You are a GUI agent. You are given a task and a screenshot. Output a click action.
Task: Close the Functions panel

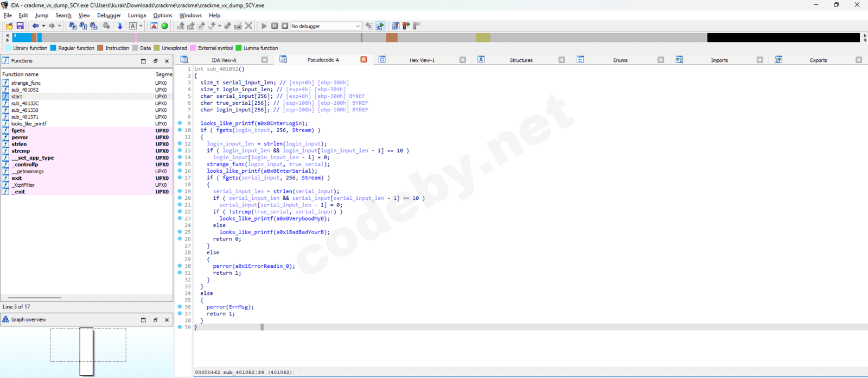[x=167, y=61]
